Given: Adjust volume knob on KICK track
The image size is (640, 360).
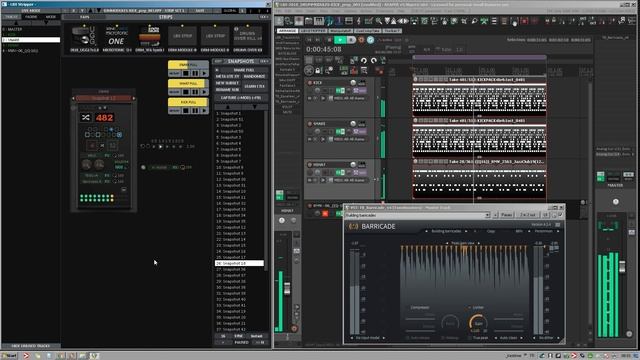Looking at the screenshot, I should click(353, 82).
